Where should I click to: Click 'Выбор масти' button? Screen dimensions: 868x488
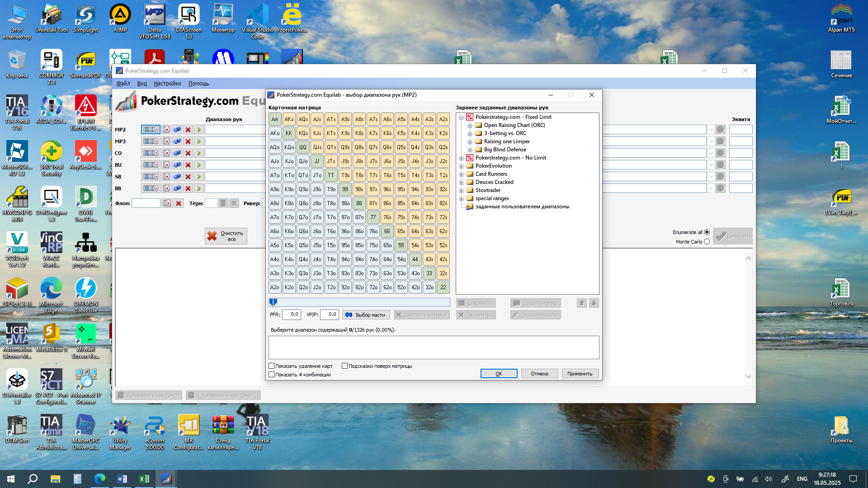[x=366, y=315]
